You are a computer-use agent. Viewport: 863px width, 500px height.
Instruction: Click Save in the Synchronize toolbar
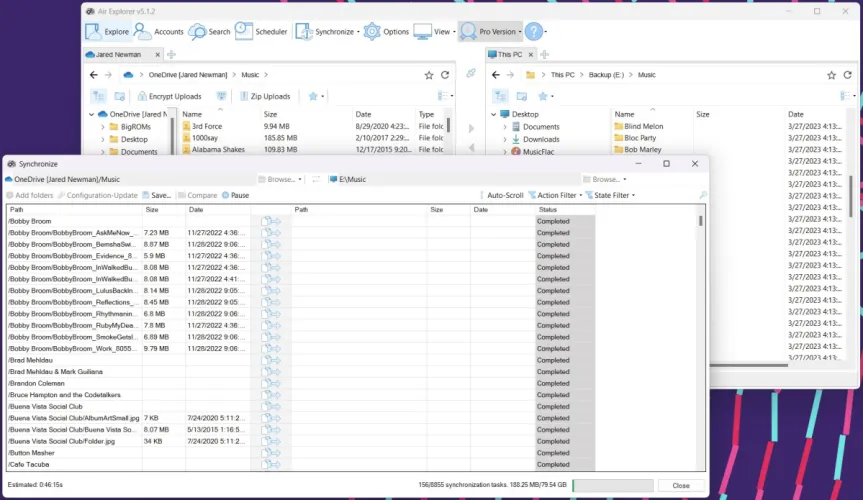click(x=156, y=195)
